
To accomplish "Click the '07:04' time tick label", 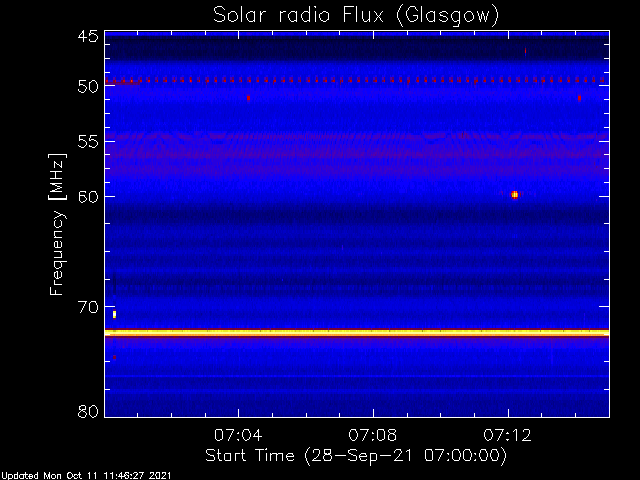I will [238, 435].
